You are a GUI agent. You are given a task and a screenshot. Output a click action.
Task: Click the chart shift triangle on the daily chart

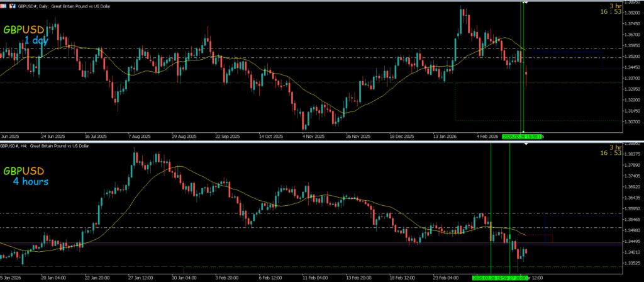point(525,3)
